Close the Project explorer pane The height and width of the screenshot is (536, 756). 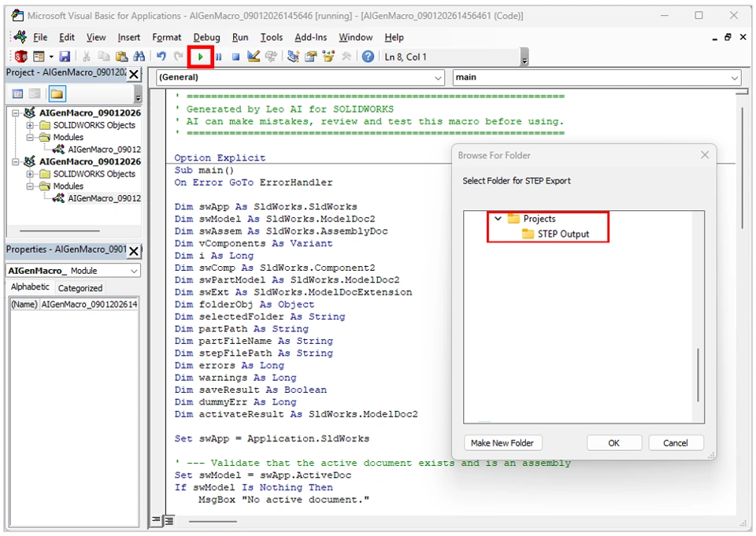134,74
